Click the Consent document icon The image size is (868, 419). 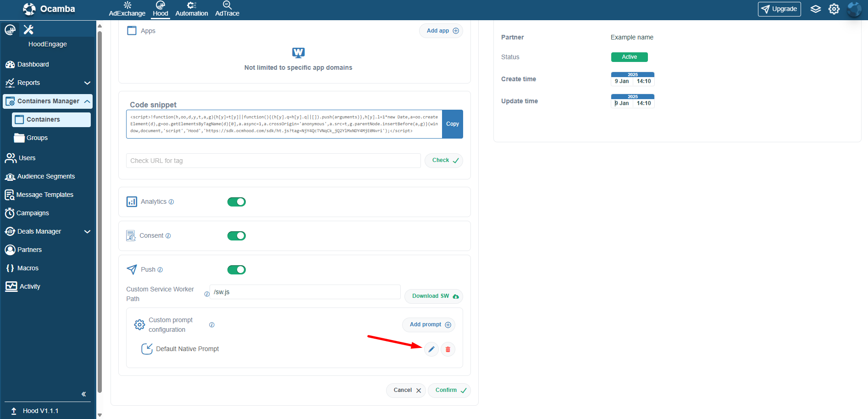tap(131, 236)
